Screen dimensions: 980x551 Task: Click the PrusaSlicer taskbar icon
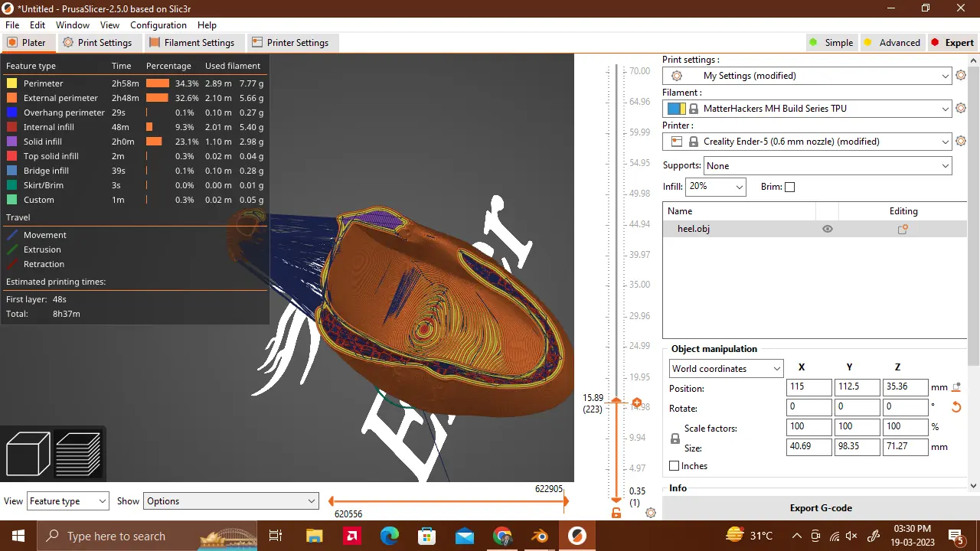point(577,536)
